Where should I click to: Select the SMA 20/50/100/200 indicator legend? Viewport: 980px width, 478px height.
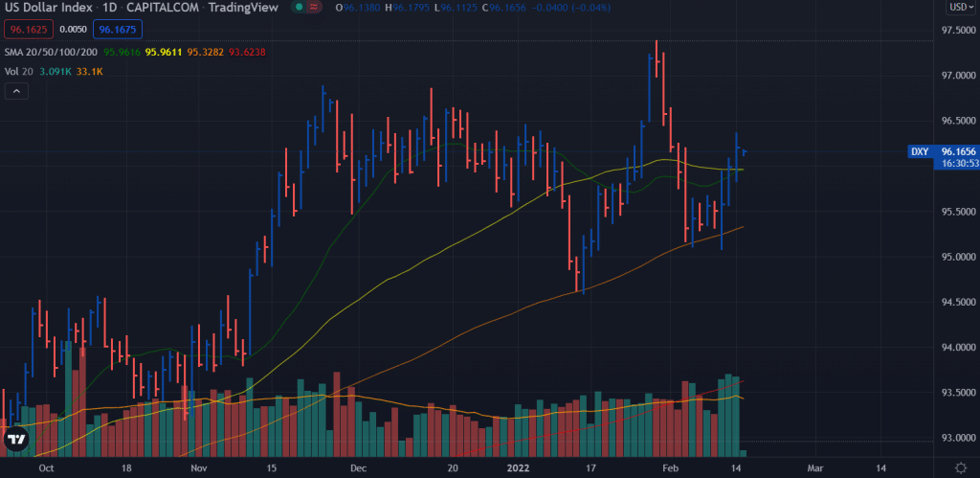[x=51, y=52]
